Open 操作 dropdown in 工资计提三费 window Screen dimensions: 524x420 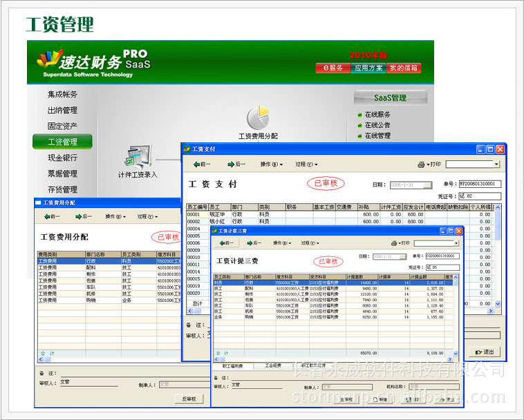tap(282, 243)
